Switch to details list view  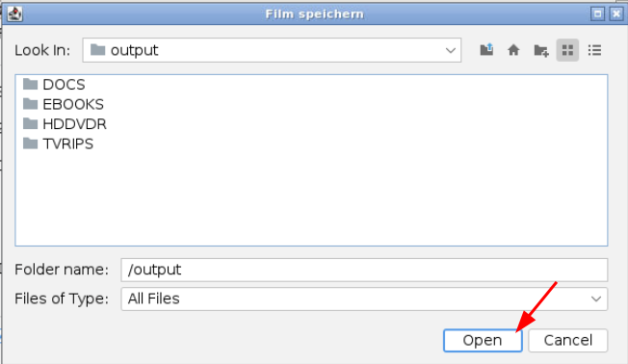coord(594,50)
